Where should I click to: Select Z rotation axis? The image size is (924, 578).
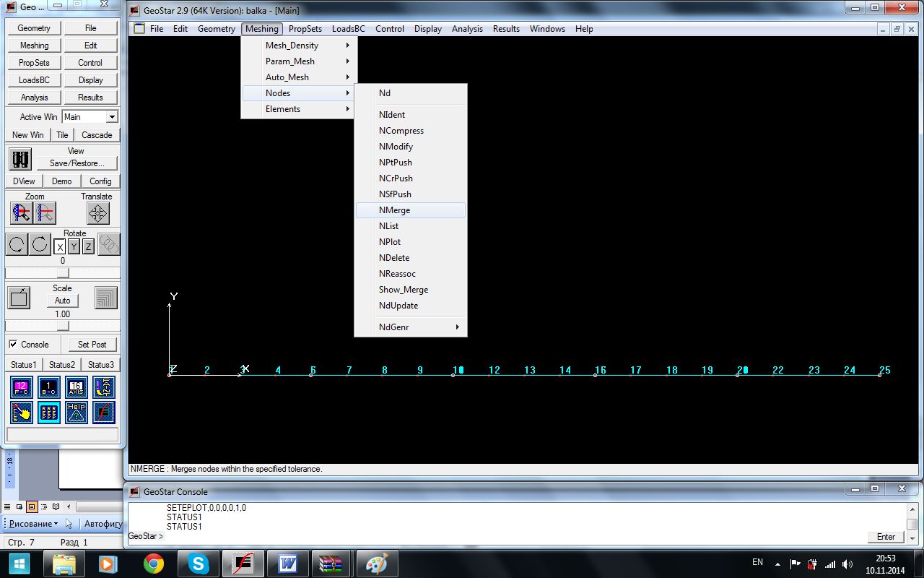coord(88,247)
